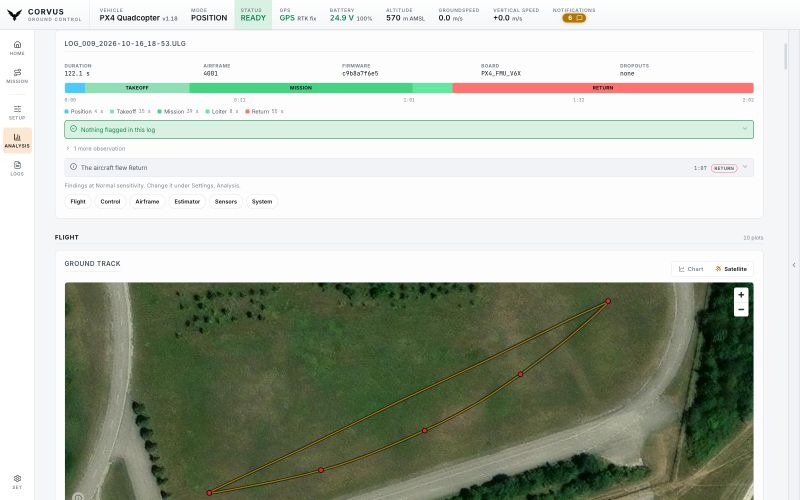Click the MISSION timeline segment

tap(301, 88)
